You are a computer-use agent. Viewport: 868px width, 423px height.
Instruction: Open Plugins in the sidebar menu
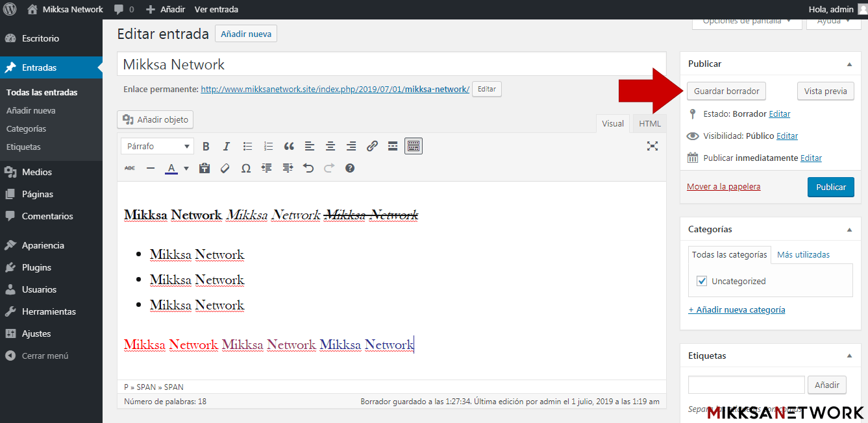pyautogui.click(x=36, y=267)
